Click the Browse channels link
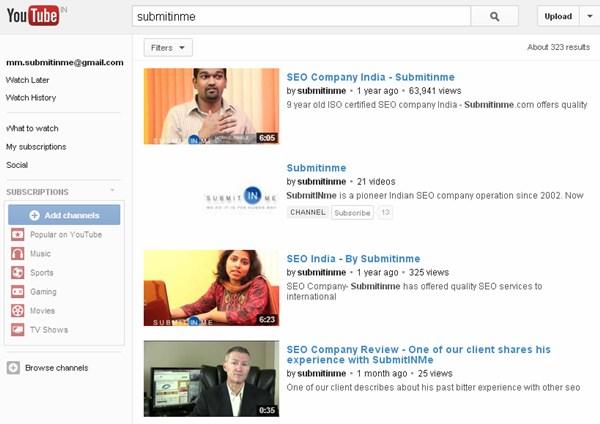This screenshot has height=424, width=600. [57, 368]
